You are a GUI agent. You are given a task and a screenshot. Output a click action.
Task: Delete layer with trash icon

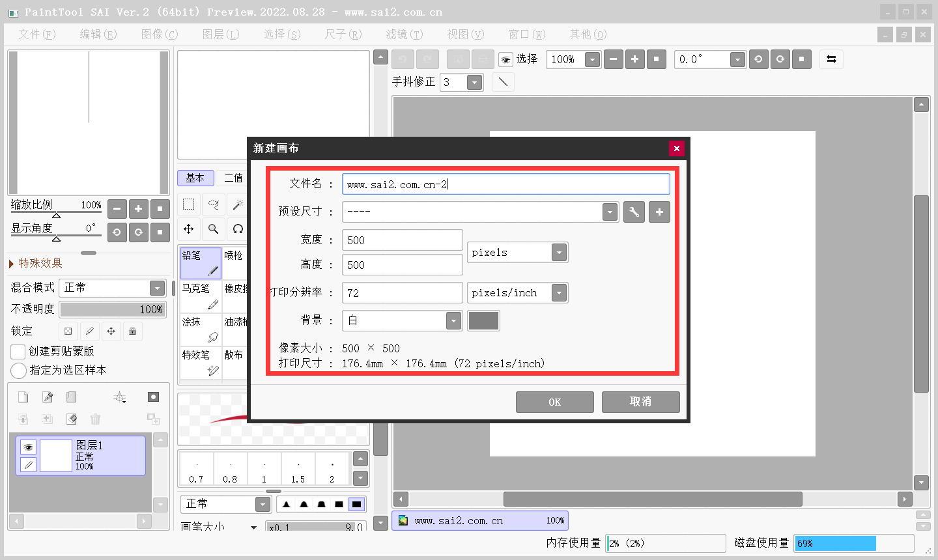[96, 419]
